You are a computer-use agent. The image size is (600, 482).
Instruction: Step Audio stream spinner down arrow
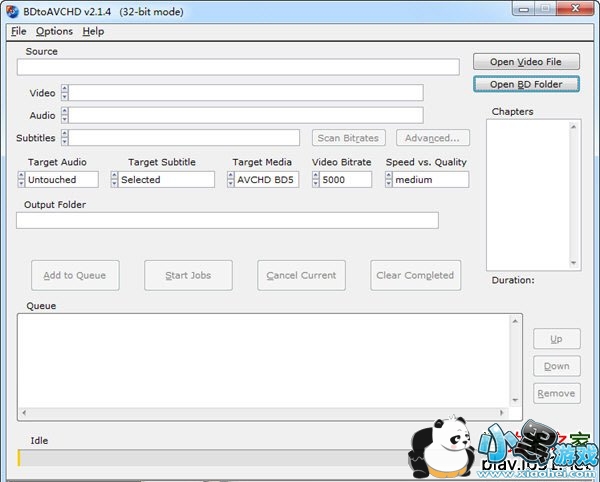65,119
